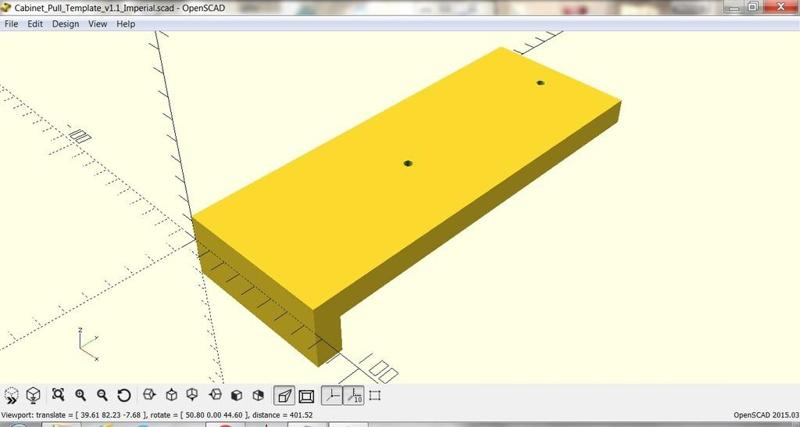The height and width of the screenshot is (427, 800).
Task: Toggle Orthogonal projection
Action: (306, 396)
